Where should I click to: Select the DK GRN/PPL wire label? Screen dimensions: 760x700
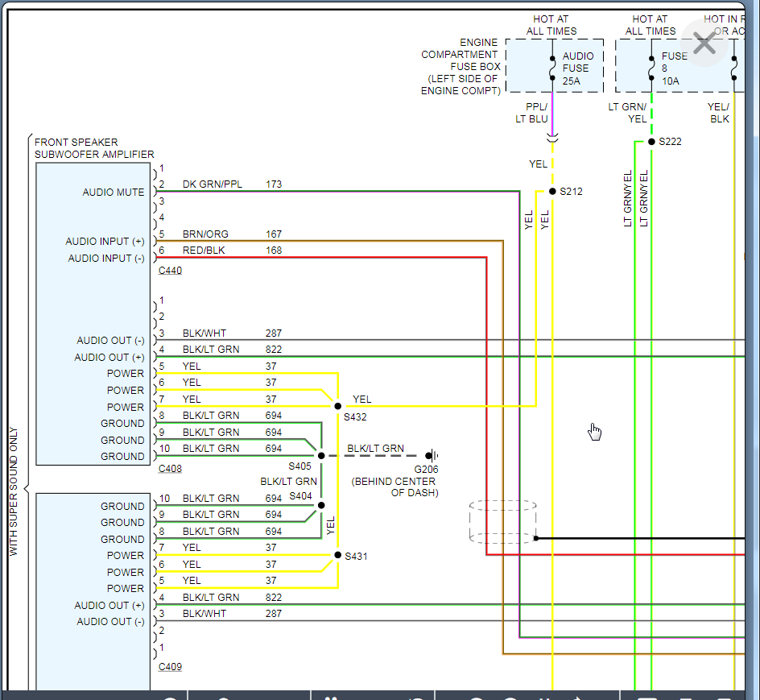tap(212, 184)
